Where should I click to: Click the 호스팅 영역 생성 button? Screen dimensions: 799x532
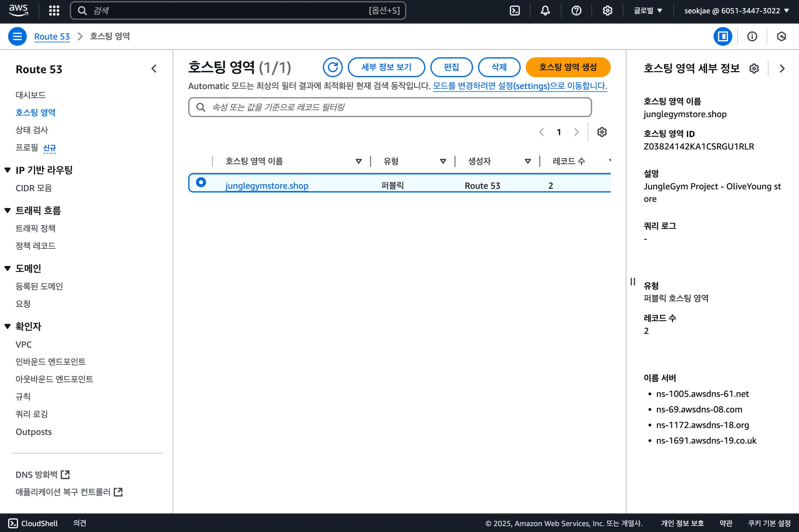pos(568,67)
